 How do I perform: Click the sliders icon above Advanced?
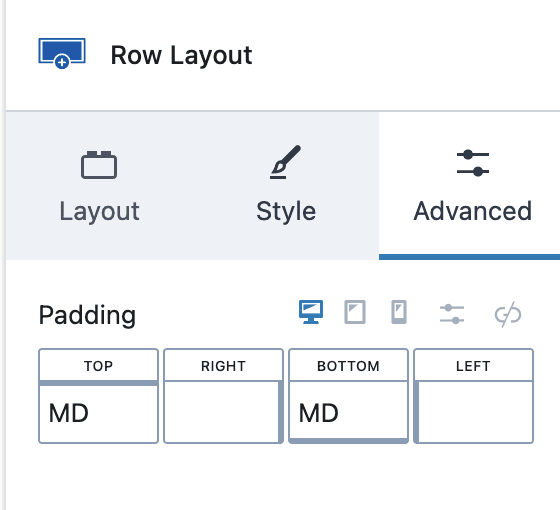tap(472, 163)
